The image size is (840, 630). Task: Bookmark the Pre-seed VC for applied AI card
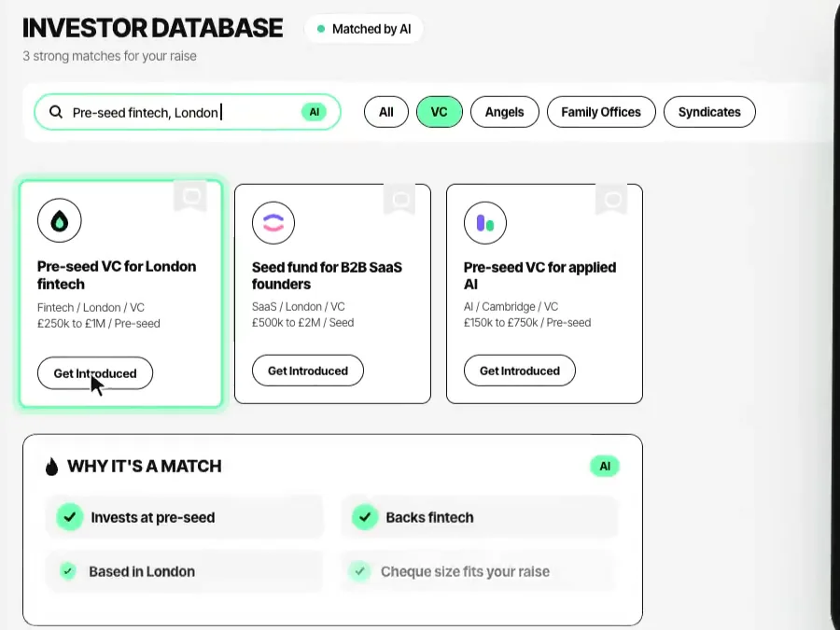click(611, 200)
